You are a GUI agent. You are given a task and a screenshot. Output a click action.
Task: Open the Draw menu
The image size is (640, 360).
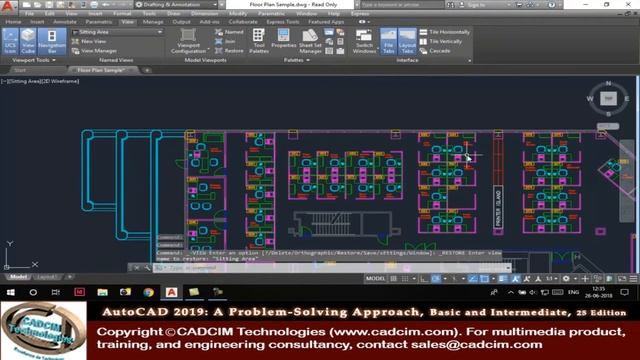coord(173,13)
